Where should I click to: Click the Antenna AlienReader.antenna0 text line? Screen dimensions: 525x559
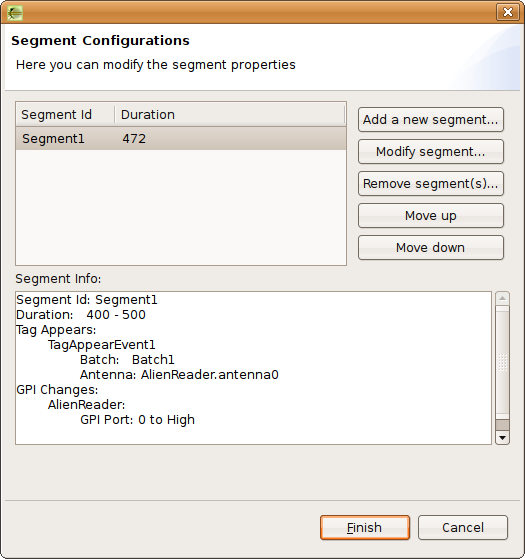[179, 375]
